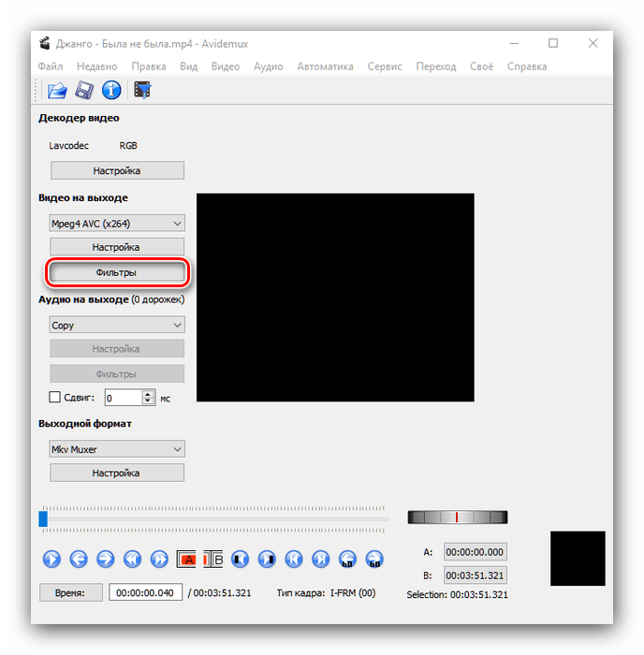Click Настройка under the video codec dropdown
644x655 pixels.
pyautogui.click(x=117, y=247)
